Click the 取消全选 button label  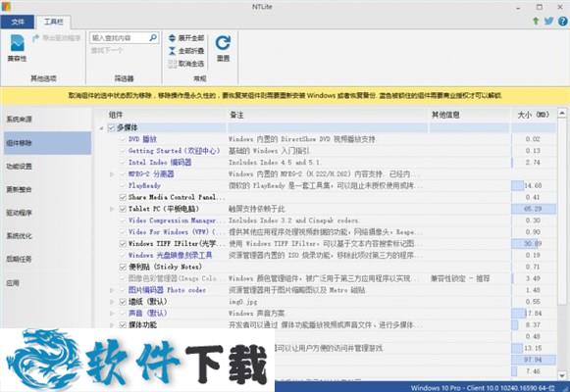click(x=191, y=64)
